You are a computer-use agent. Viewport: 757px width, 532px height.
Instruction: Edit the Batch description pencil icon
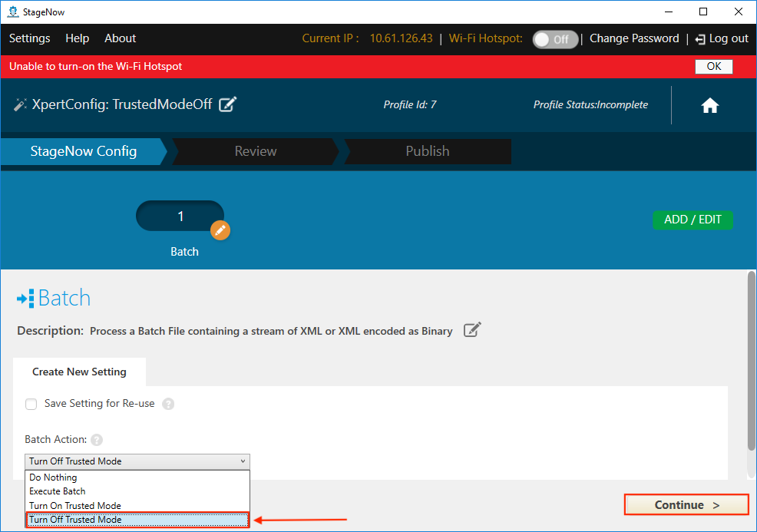pyautogui.click(x=472, y=331)
